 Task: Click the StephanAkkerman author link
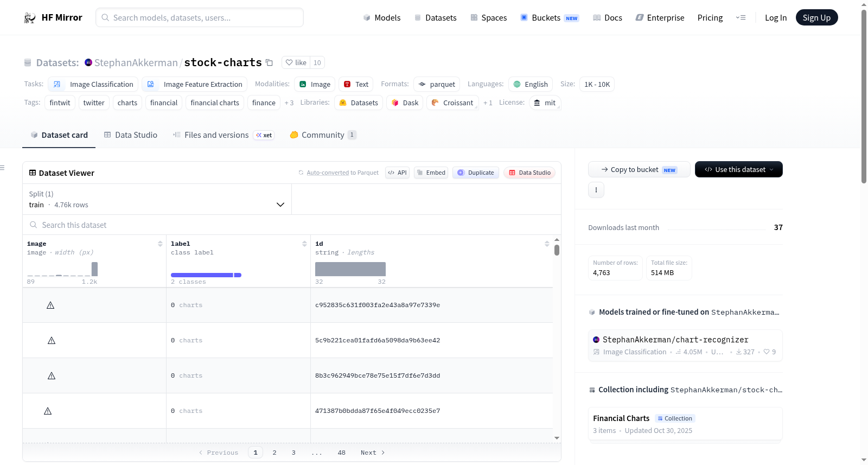(x=136, y=62)
